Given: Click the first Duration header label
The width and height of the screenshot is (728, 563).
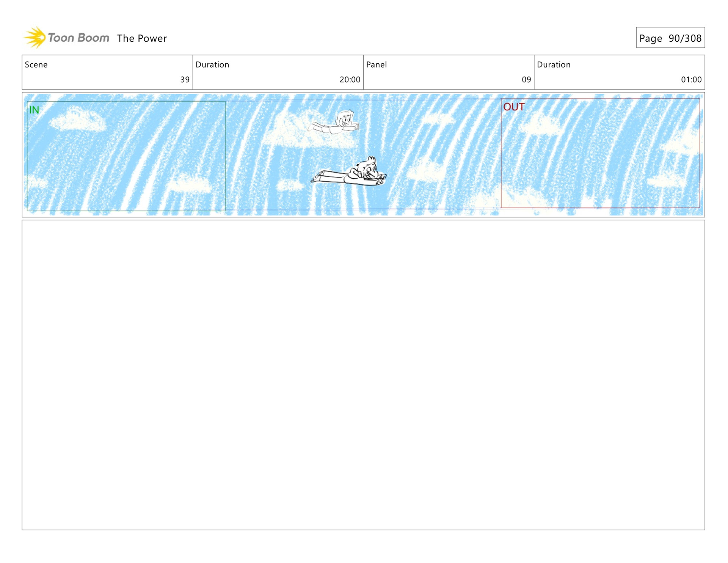Looking at the screenshot, I should (212, 64).
